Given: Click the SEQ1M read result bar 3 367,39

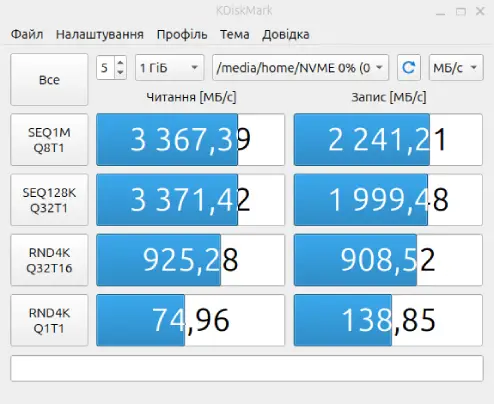Looking at the screenshot, I should pyautogui.click(x=190, y=140).
